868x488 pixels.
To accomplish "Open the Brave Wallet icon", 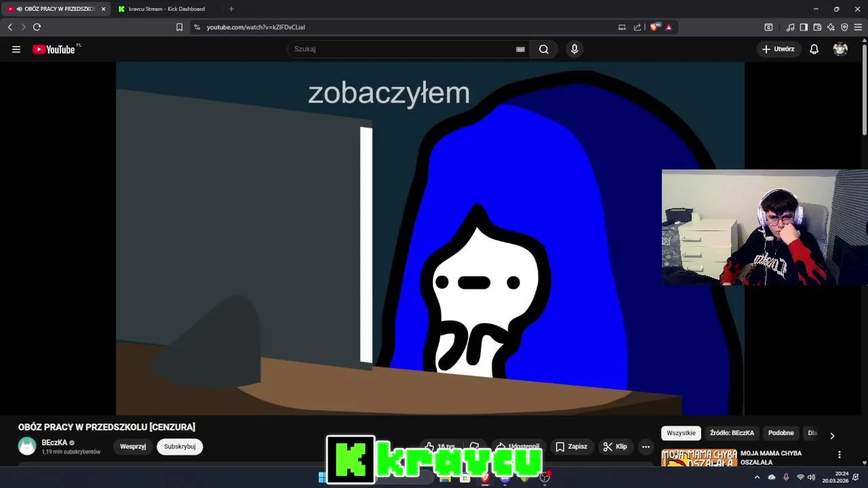I will click(817, 27).
